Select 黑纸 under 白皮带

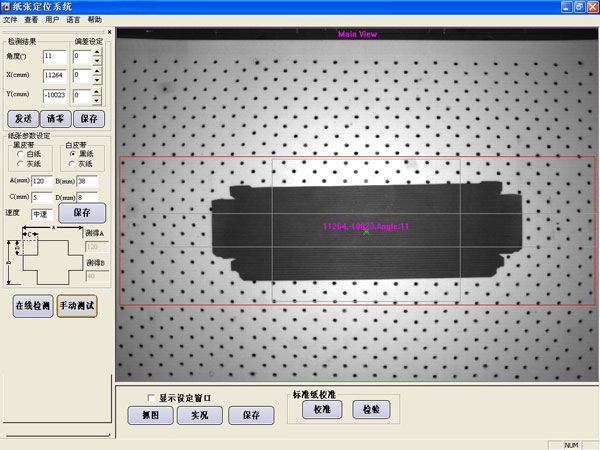pos(82,154)
